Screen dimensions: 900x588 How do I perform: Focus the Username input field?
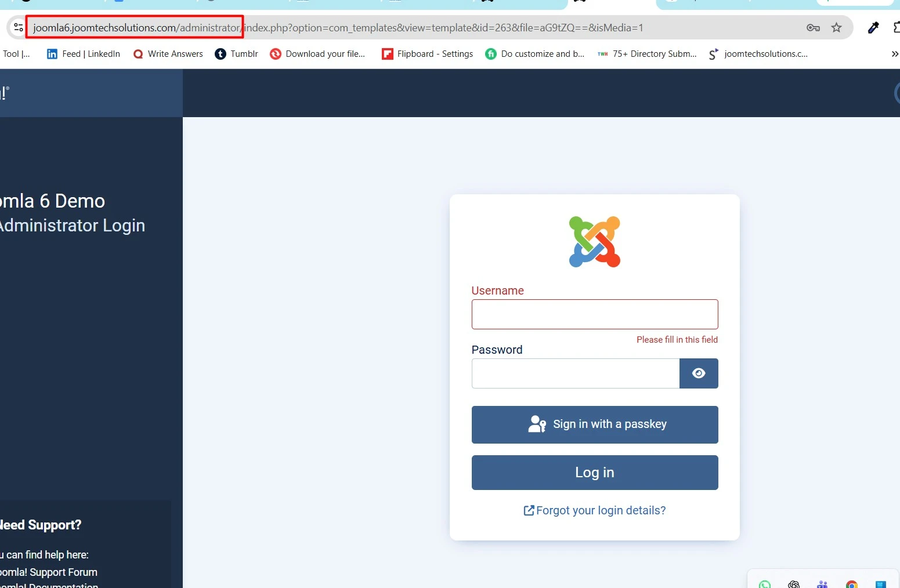pyautogui.click(x=595, y=314)
